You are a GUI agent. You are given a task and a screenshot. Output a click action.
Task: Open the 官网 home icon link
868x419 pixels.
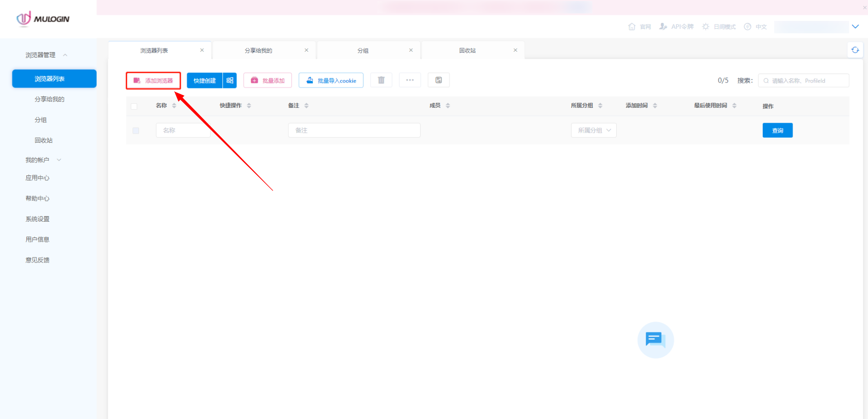640,27
